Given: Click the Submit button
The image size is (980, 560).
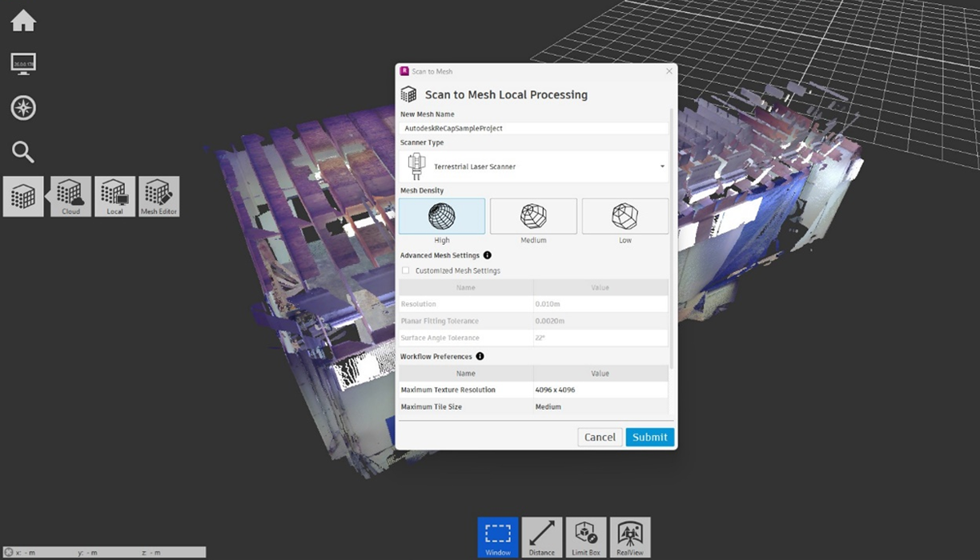Looking at the screenshot, I should click(x=650, y=437).
